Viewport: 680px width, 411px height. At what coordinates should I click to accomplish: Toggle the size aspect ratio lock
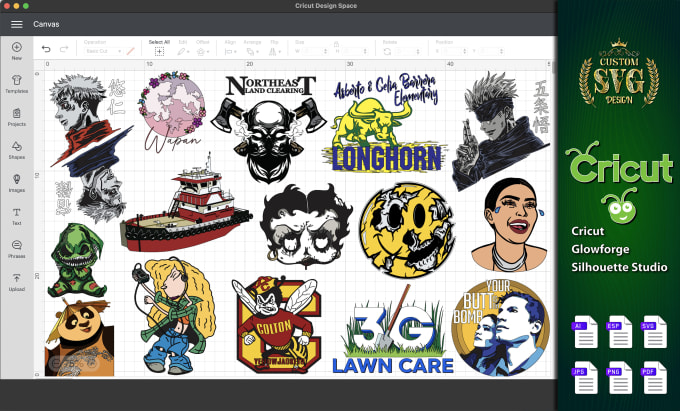click(336, 44)
